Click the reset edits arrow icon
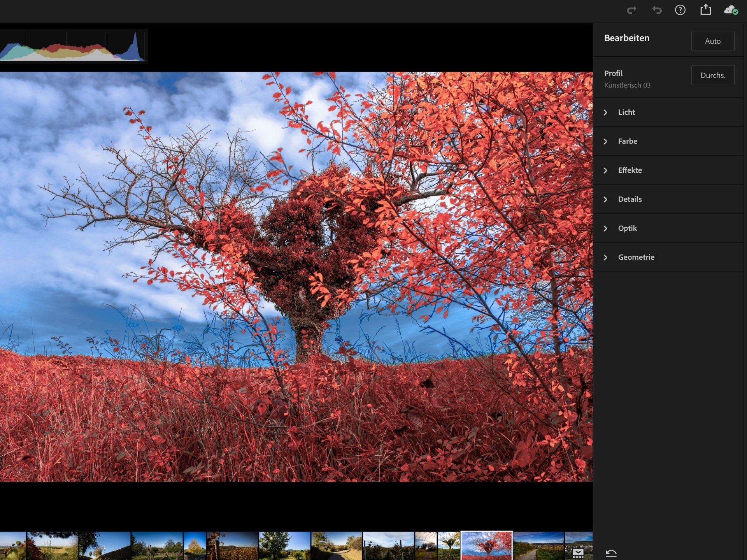Screen dimensions: 747x560 pos(611,553)
